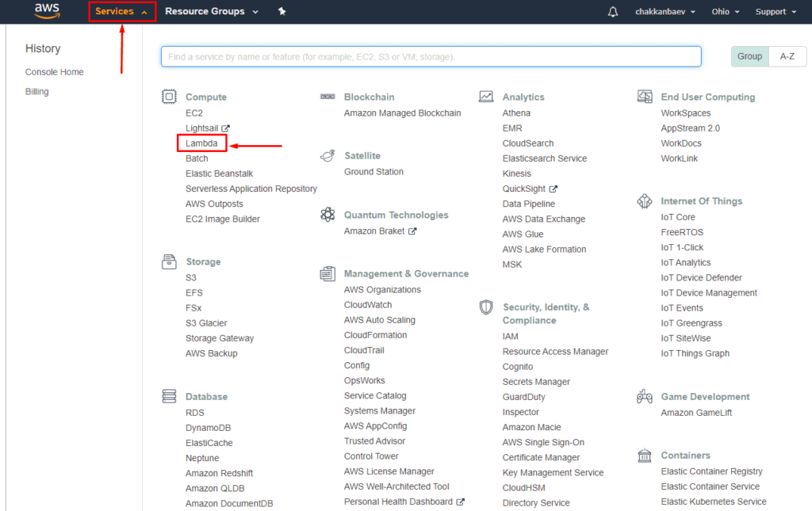Open Console Home from History
The height and width of the screenshot is (511, 812).
(54, 72)
